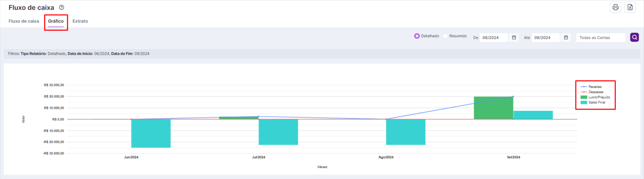Toggle the Receitas series in the legend
644x179 pixels.
(x=592, y=87)
